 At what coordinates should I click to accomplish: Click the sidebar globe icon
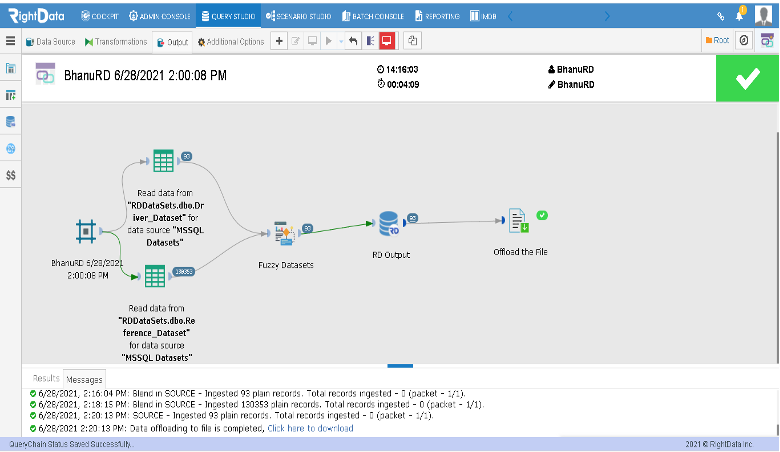point(10,148)
